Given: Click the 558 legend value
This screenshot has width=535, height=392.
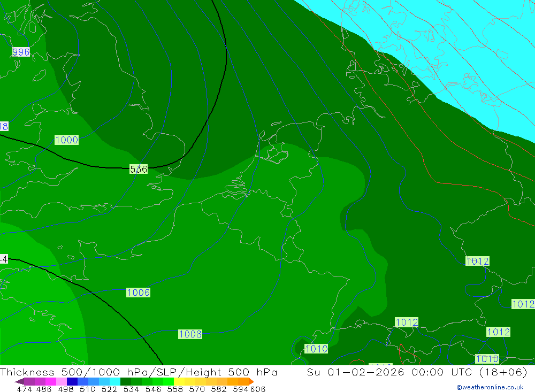Looking at the screenshot, I should 175,389.
